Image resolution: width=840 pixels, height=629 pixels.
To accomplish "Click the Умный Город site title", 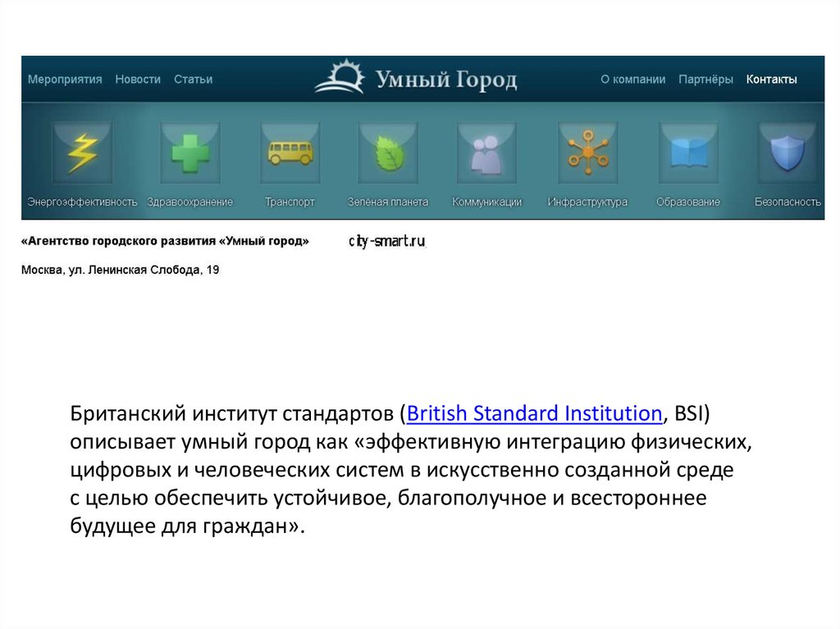I will click(445, 80).
